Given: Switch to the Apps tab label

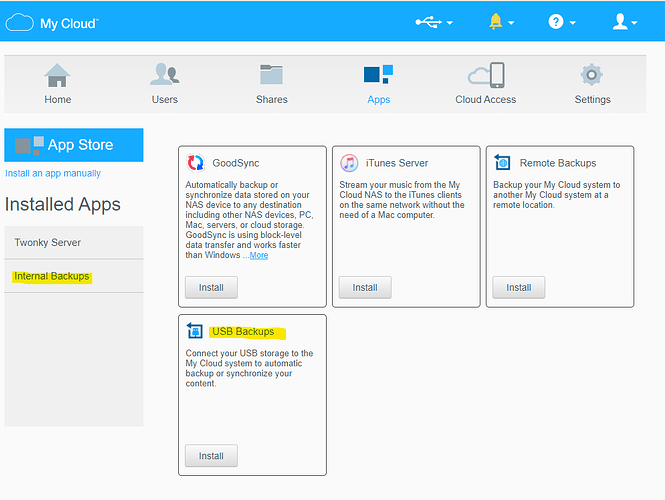Looking at the screenshot, I should coord(379,100).
